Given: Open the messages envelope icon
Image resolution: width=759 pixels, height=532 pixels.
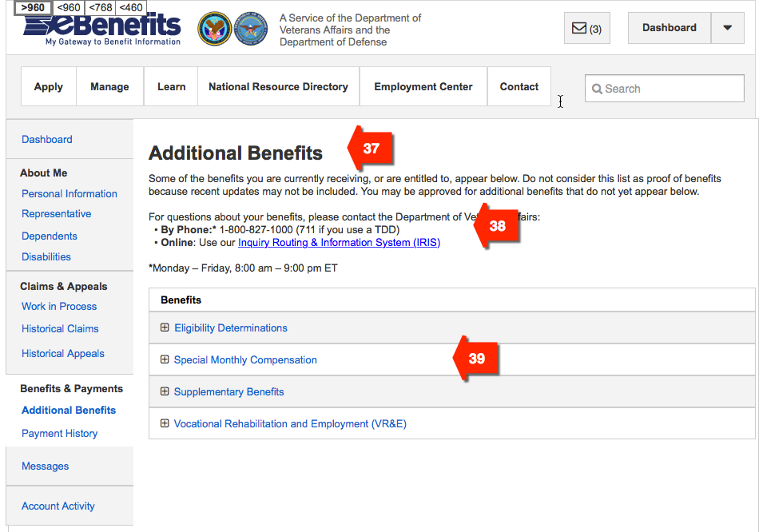Looking at the screenshot, I should pos(579,28).
